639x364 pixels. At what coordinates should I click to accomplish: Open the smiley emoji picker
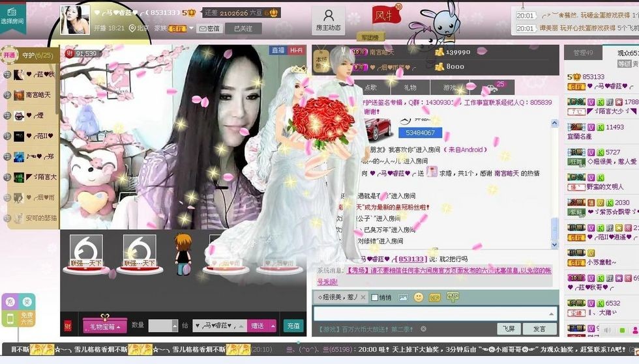(419, 297)
